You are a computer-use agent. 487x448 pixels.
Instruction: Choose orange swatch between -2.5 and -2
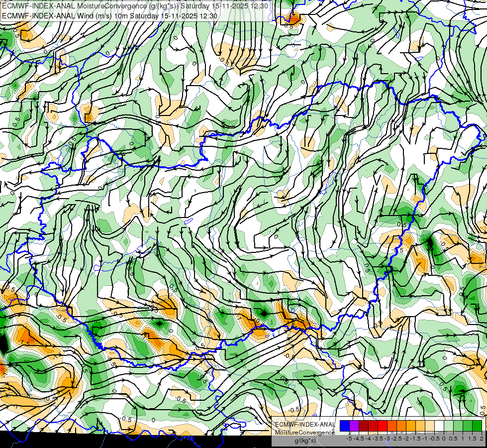click(401, 426)
